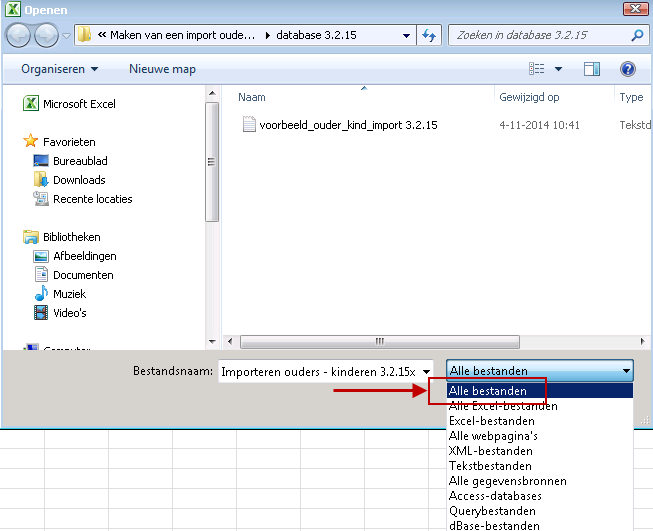Click the back navigation arrow button

click(19, 36)
